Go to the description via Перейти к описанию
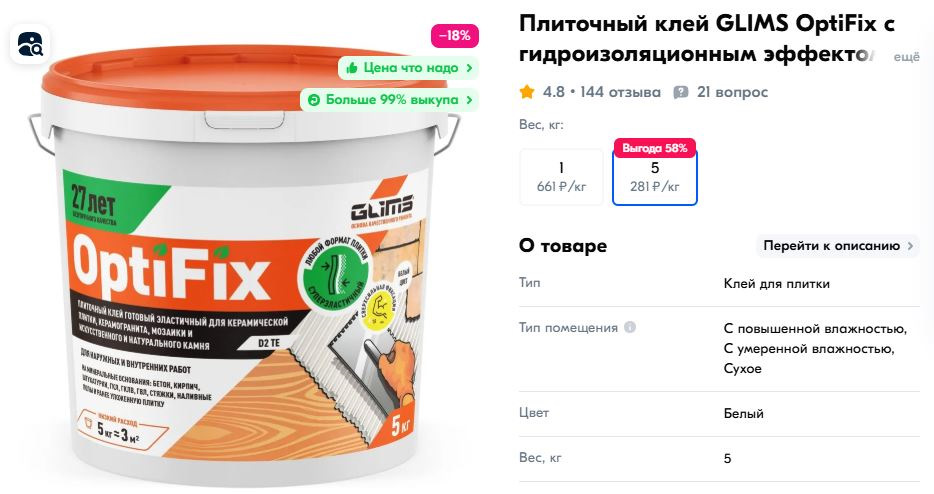Screen dimensions: 934x494 [x=838, y=246]
